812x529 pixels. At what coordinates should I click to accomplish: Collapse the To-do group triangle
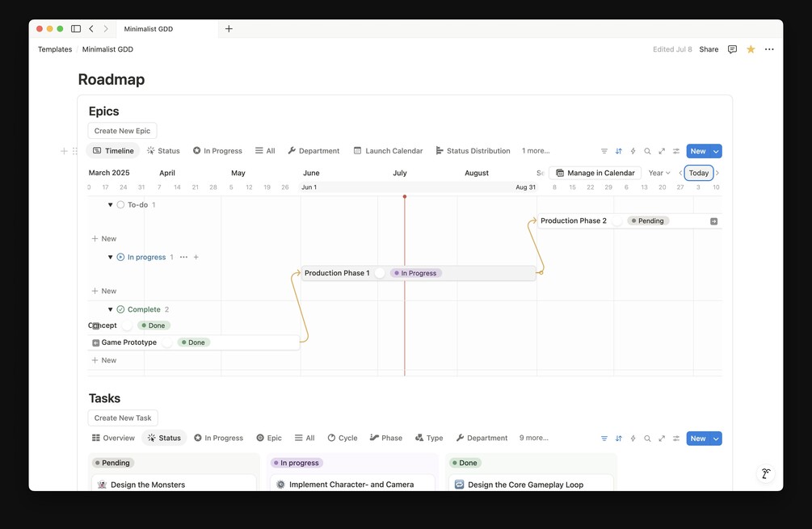[x=111, y=205]
